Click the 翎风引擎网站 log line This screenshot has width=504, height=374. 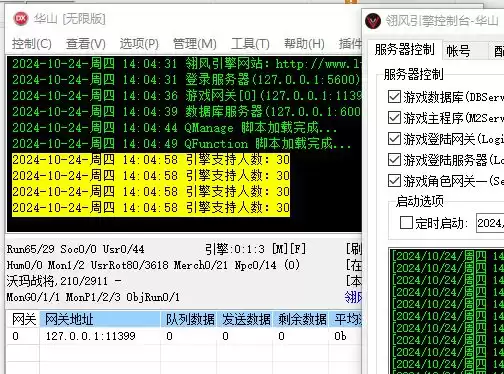187,63
